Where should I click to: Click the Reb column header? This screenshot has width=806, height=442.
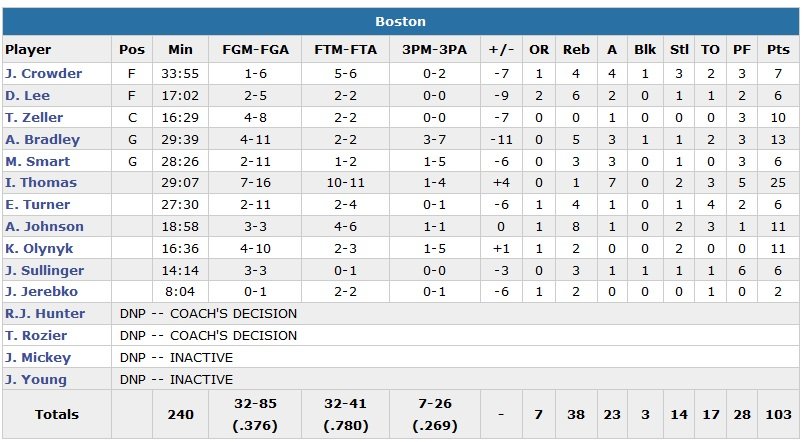click(x=576, y=49)
